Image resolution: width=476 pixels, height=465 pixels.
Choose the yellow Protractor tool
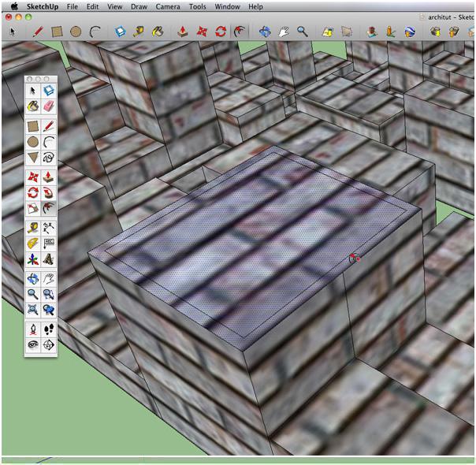coord(33,244)
